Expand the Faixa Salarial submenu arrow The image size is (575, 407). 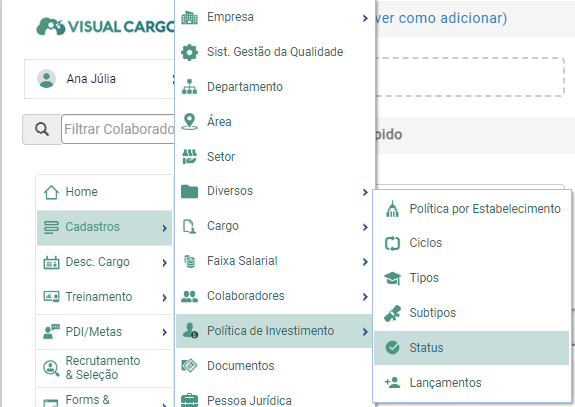tap(365, 261)
